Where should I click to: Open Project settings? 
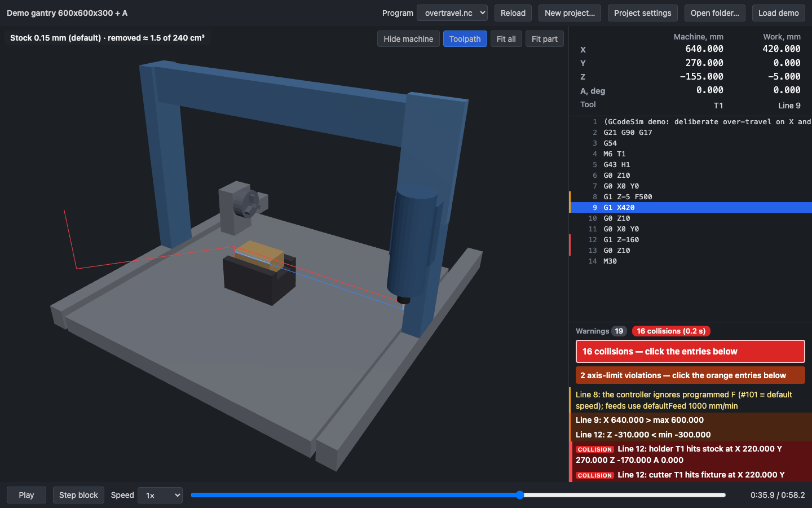(x=642, y=13)
